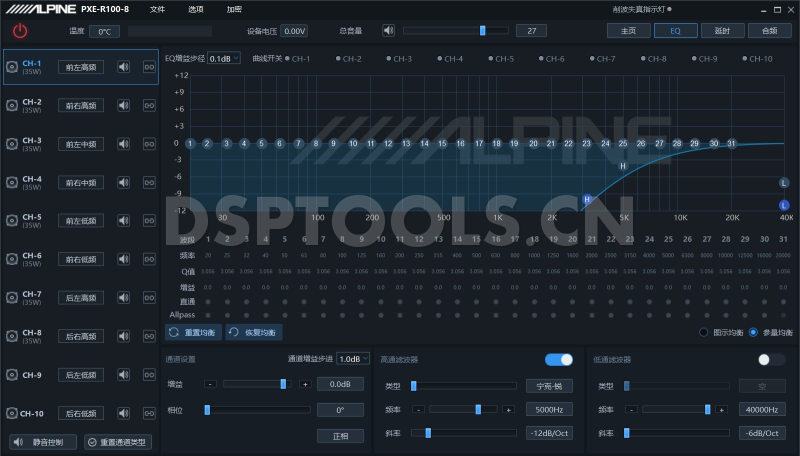Open the 通道增益步进 1.0dB dropdown
Image resolution: width=800 pixels, height=456 pixels.
click(353, 359)
